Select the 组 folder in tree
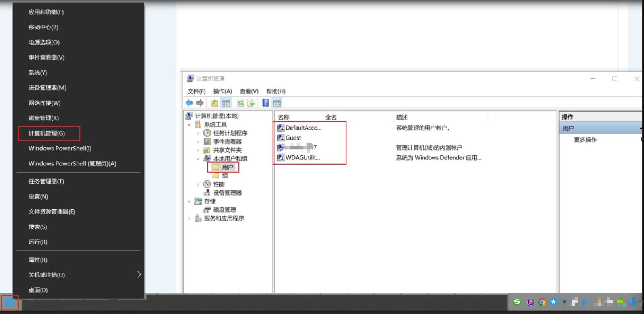This screenshot has height=314, width=644. coord(224,176)
